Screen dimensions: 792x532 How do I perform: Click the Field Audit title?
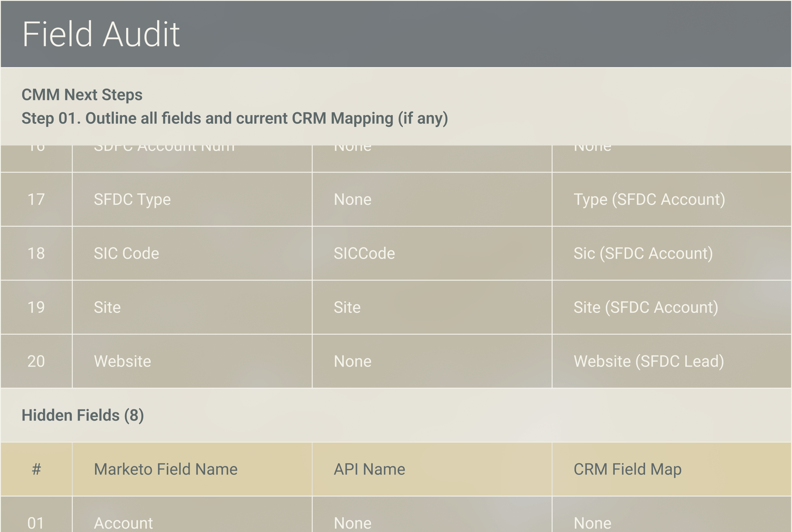click(101, 34)
